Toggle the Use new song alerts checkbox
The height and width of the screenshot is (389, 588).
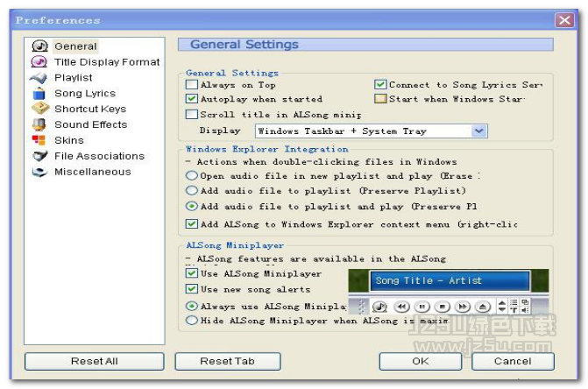[192, 289]
